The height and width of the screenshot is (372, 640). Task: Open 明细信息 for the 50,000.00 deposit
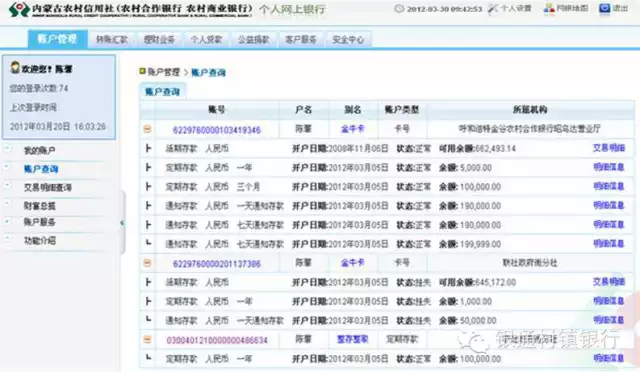point(609,320)
